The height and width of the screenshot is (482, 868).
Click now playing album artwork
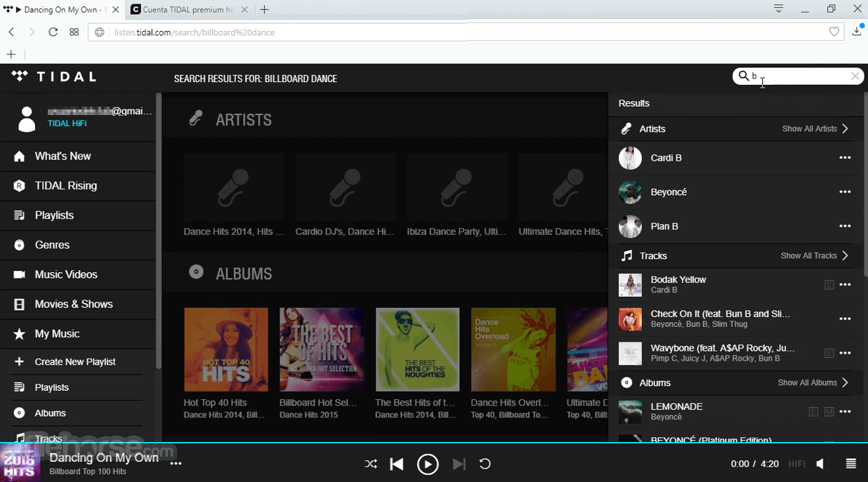(x=20, y=463)
